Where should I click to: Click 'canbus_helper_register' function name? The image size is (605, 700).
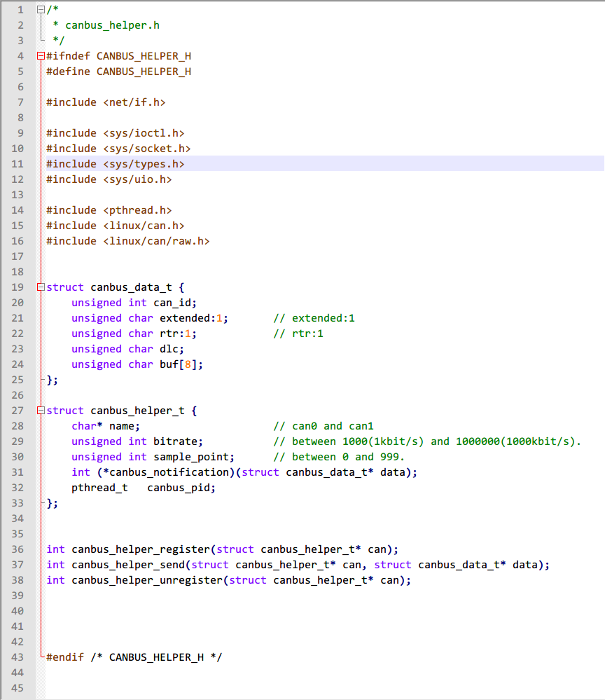click(141, 549)
